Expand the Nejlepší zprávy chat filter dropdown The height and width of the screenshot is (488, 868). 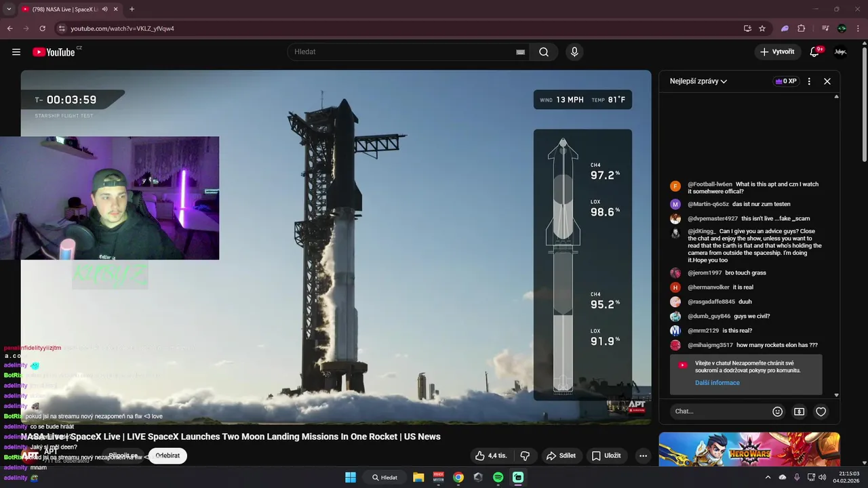pos(698,81)
